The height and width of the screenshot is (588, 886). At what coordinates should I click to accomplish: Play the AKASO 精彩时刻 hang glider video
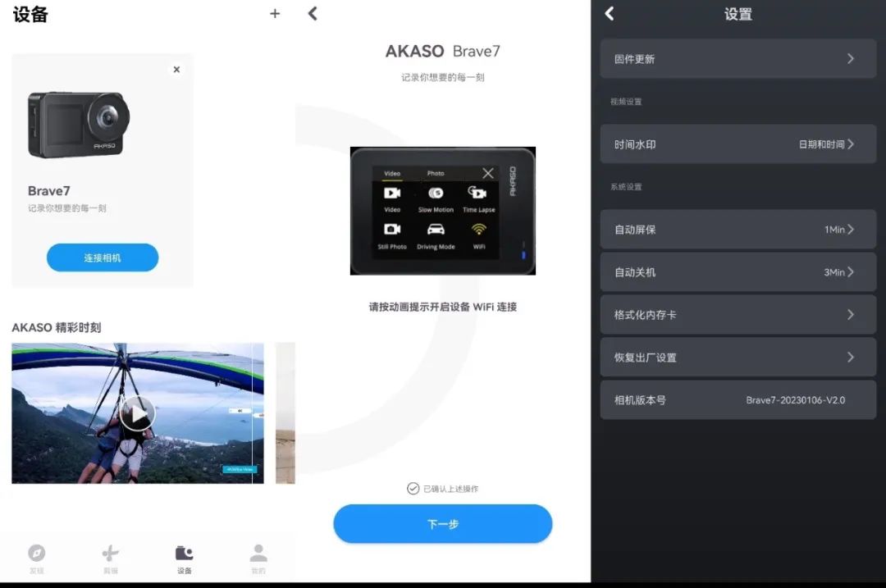pyautogui.click(x=138, y=413)
